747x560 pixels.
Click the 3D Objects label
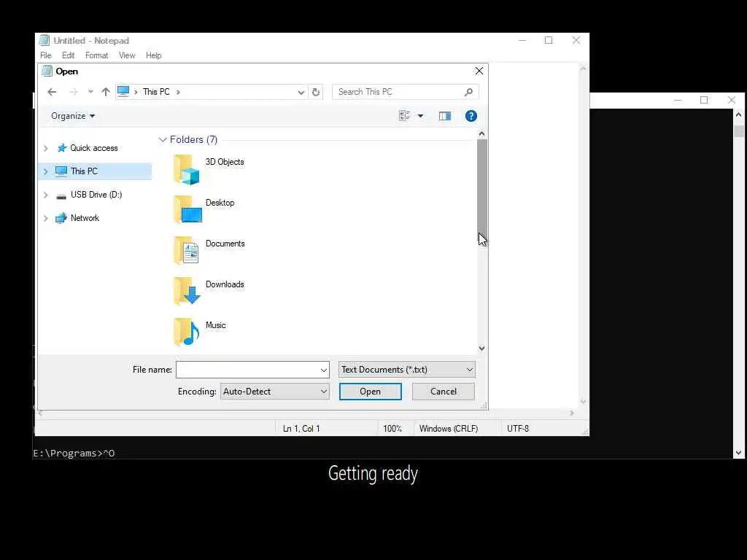[x=225, y=162]
